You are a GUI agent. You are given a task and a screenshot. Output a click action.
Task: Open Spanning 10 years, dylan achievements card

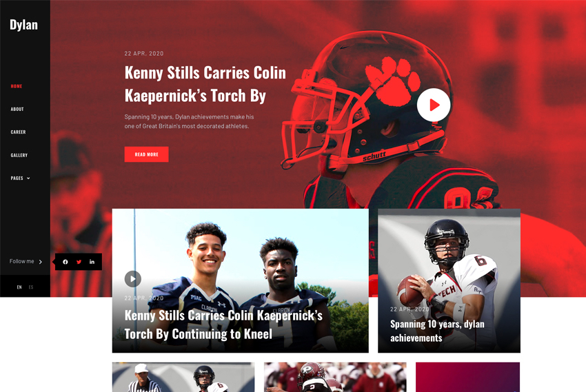449,281
